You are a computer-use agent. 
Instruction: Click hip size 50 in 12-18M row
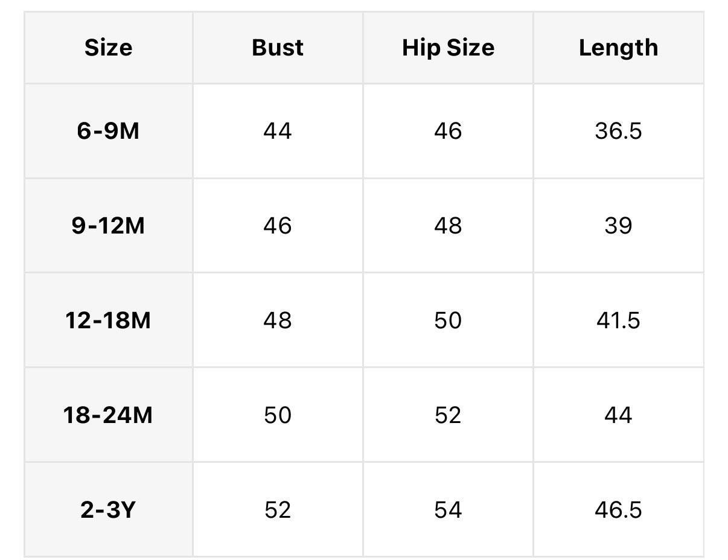click(x=448, y=320)
